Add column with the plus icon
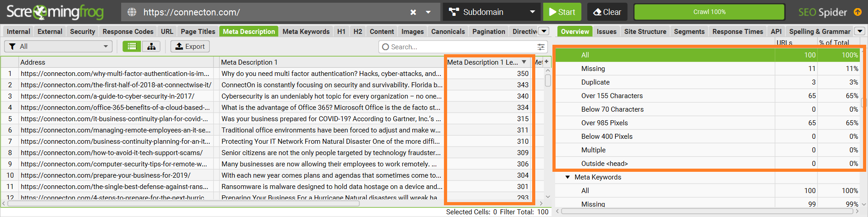Image resolution: width=868 pixels, height=217 pixels. (546, 61)
